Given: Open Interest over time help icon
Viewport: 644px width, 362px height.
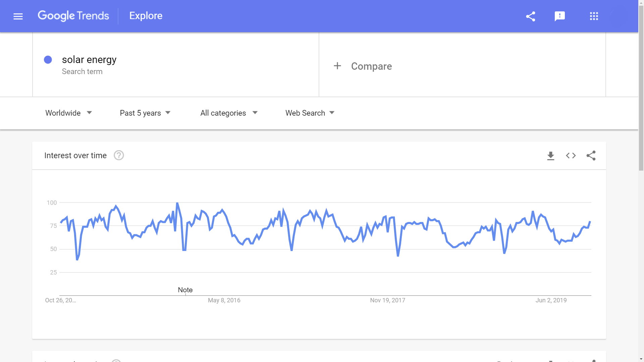Looking at the screenshot, I should (119, 156).
